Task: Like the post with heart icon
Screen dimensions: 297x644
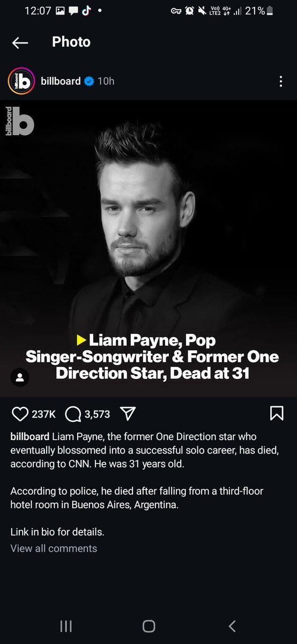Action: (20, 414)
